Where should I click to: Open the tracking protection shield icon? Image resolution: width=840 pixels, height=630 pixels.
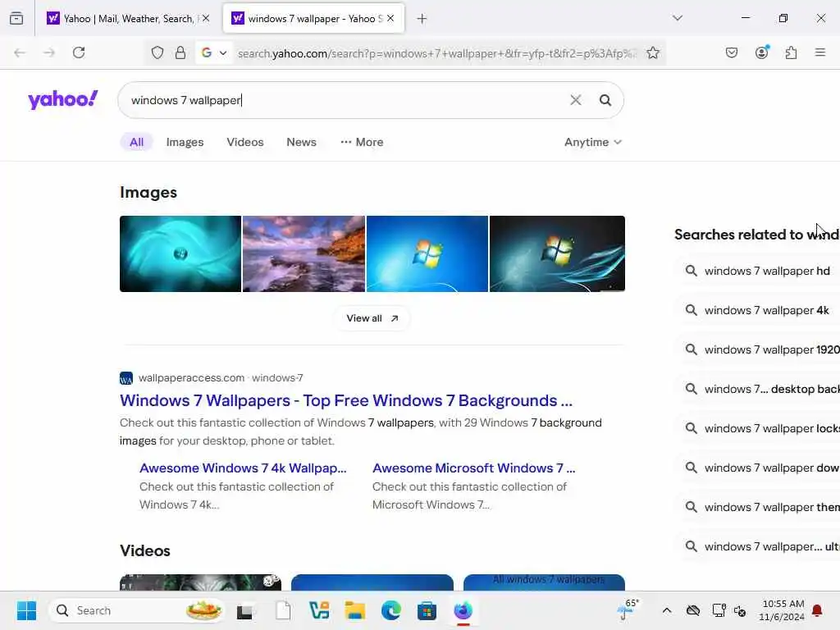(157, 52)
